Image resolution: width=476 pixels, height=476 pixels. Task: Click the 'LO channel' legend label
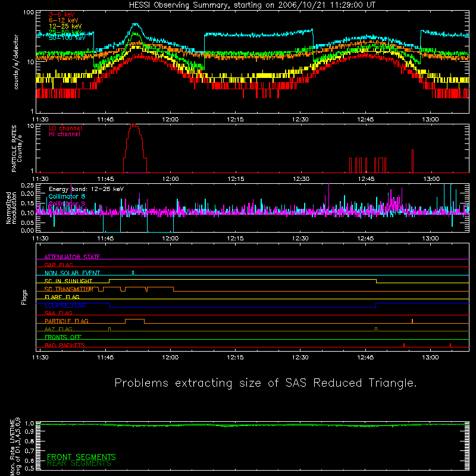tap(65, 128)
